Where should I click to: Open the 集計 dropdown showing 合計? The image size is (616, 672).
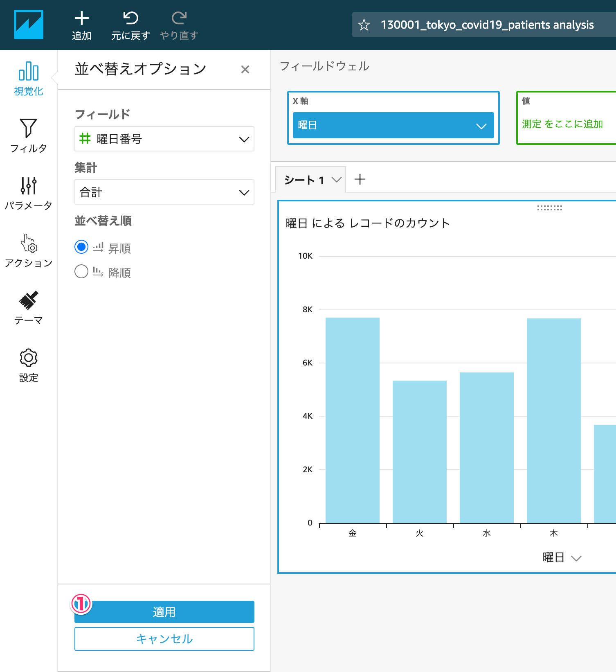(x=164, y=192)
